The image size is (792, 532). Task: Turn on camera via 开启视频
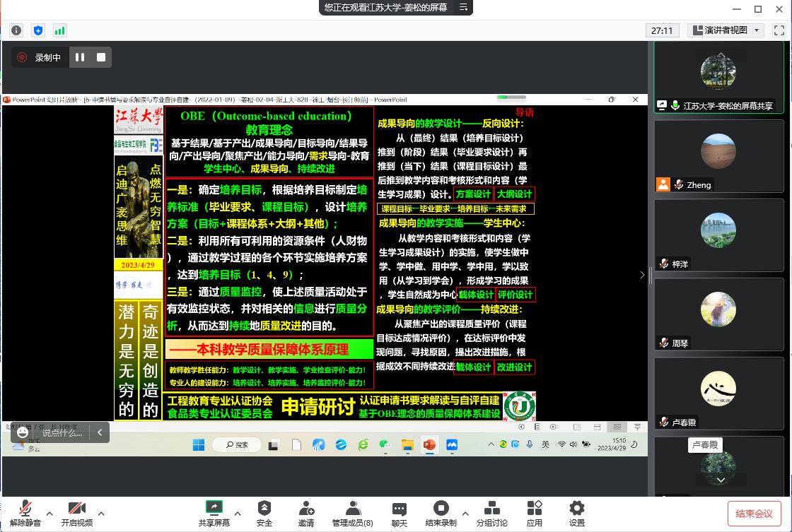click(77, 514)
